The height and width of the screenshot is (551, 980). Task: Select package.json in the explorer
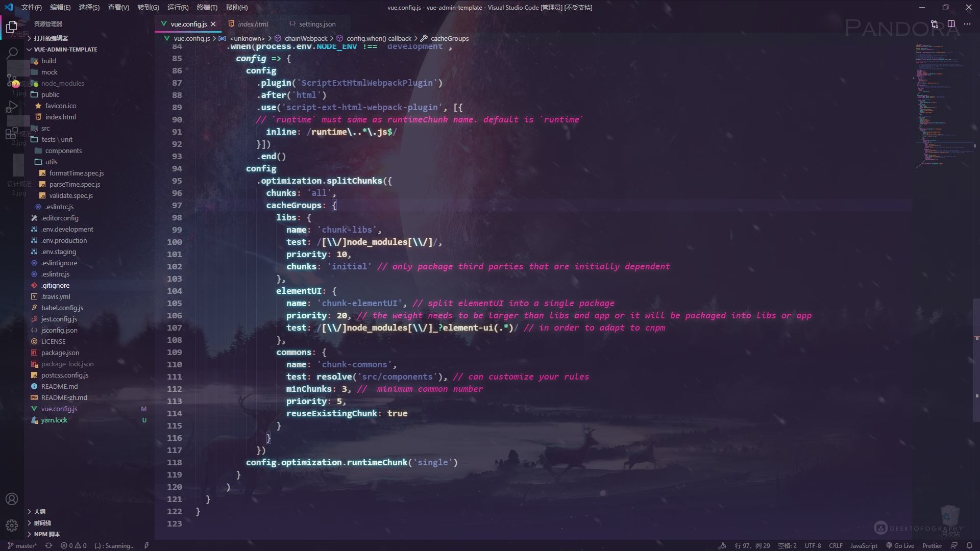coord(60,353)
